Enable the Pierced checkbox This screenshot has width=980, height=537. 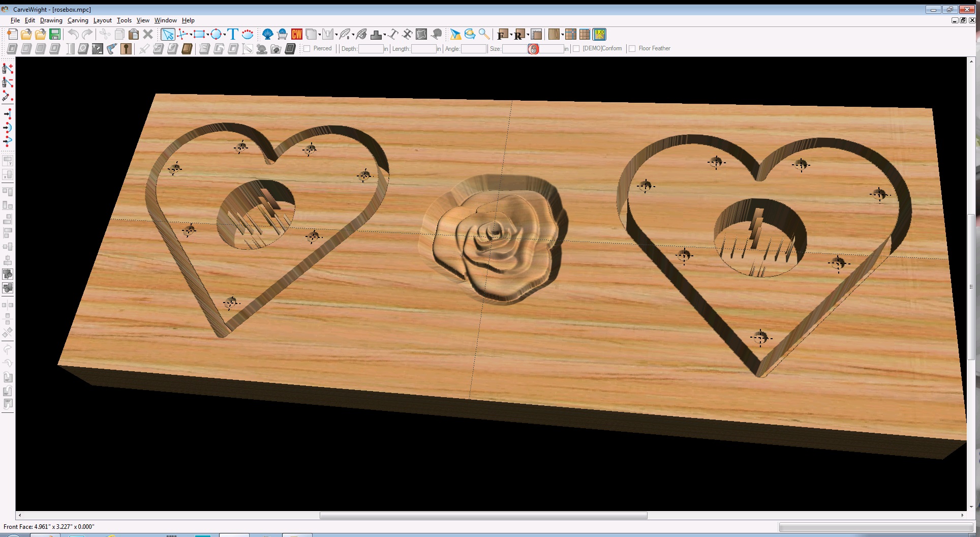pos(307,49)
